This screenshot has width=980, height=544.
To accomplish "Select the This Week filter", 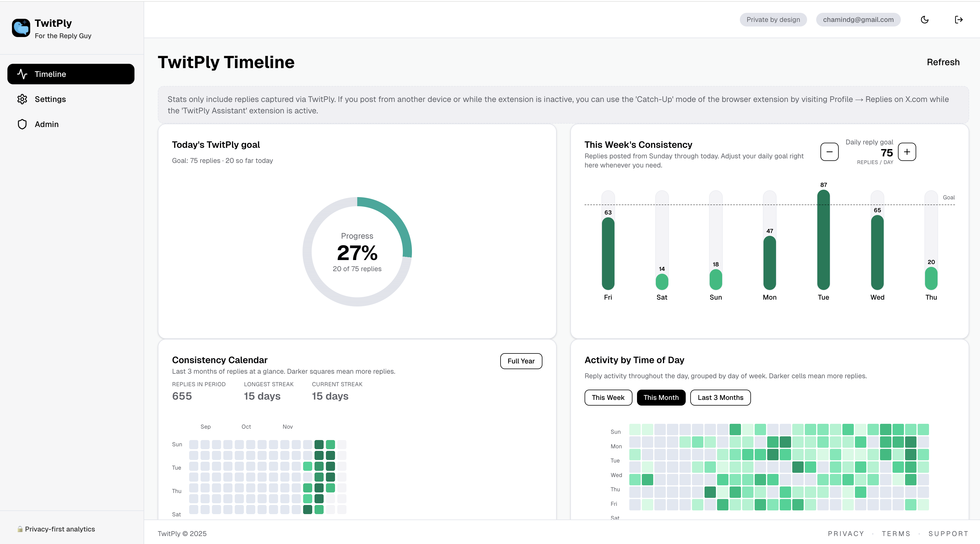I will tap(608, 398).
